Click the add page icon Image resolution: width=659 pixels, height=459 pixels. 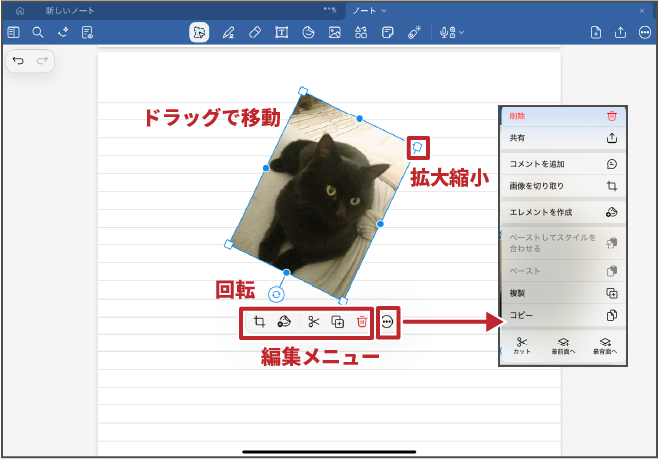coord(596,32)
